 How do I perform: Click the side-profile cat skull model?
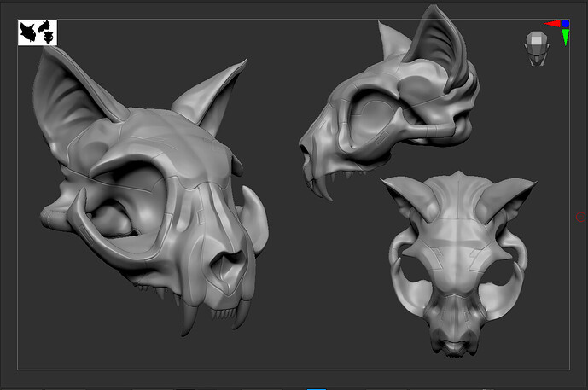pos(389,103)
